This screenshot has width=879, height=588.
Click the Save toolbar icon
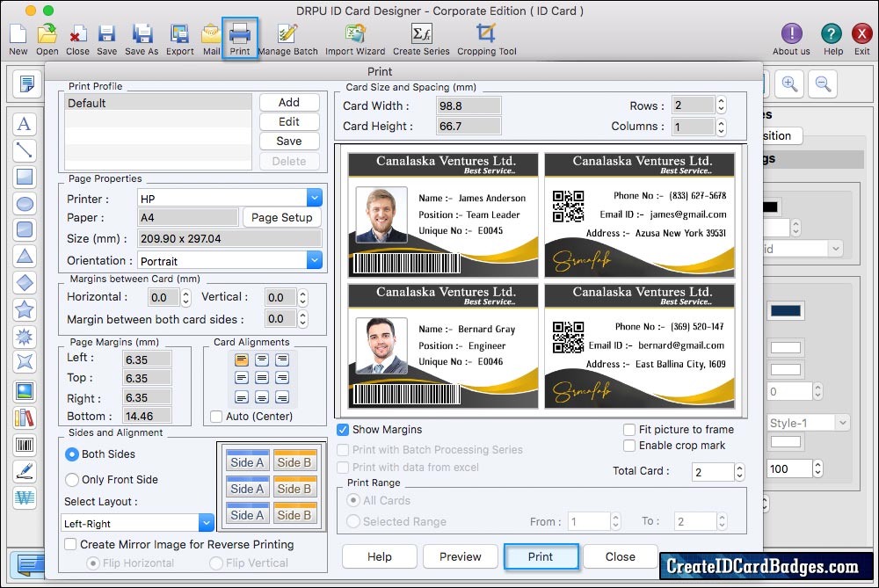(x=106, y=39)
